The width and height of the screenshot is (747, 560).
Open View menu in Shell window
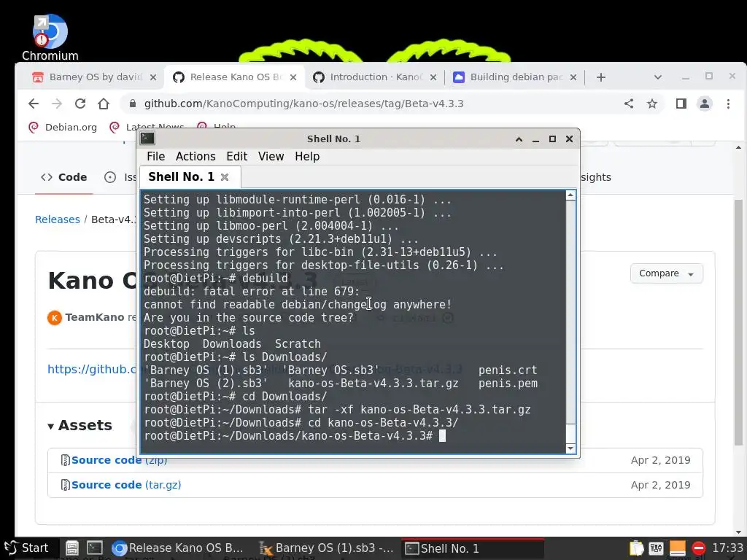click(x=271, y=157)
